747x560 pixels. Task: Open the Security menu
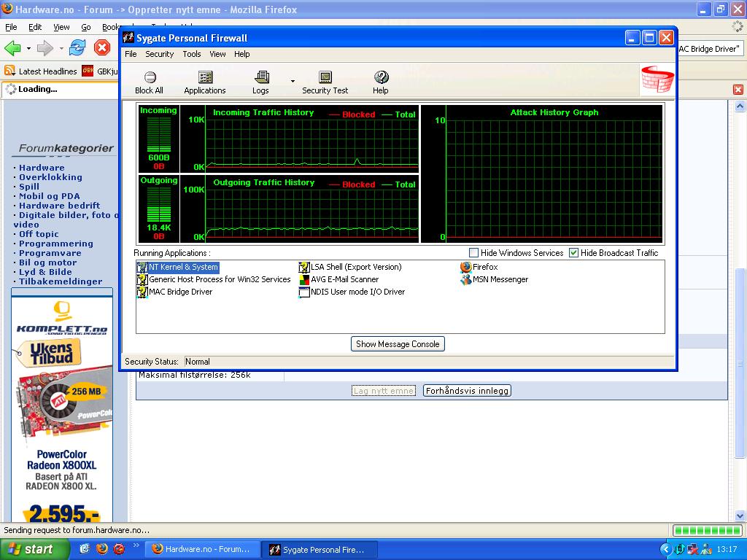tap(159, 54)
